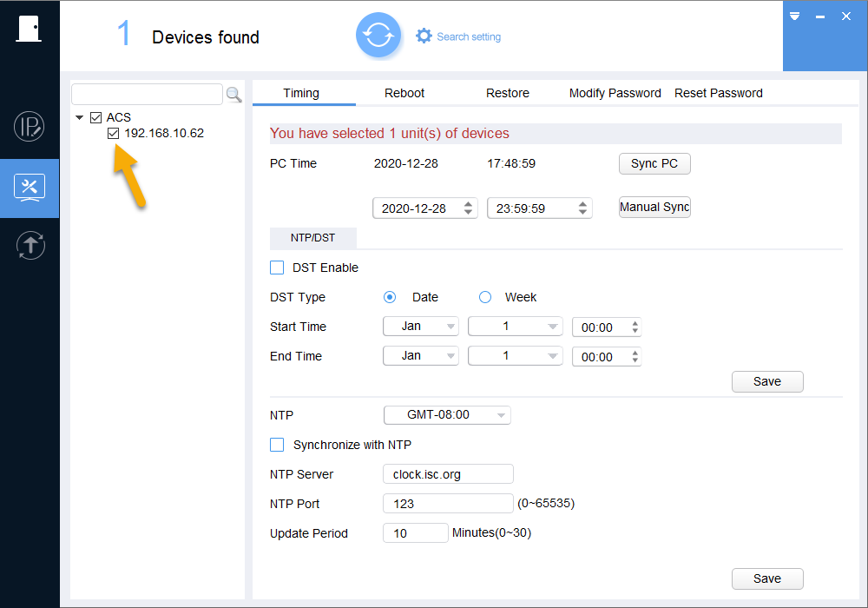This screenshot has width=868, height=608.
Task: Select the System Settings tools sidebar icon
Action: pos(30,188)
